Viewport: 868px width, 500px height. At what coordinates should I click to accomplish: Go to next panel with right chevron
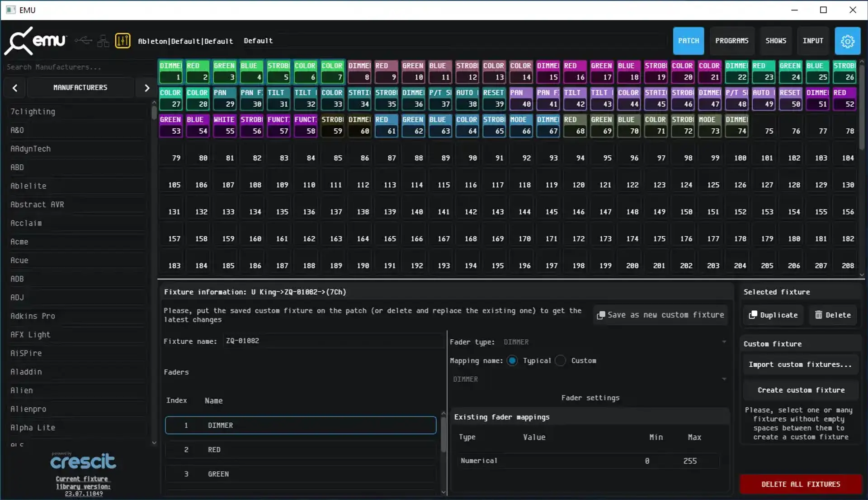coord(146,88)
